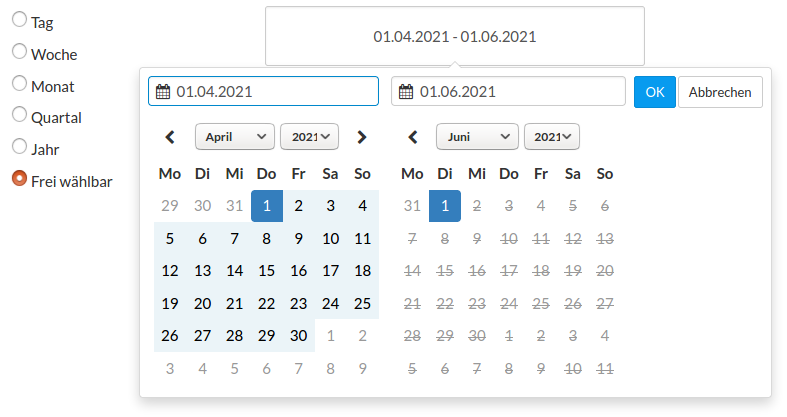Go to previous month in the Juni calendar
The width and height of the screenshot is (787, 417).
[413, 137]
